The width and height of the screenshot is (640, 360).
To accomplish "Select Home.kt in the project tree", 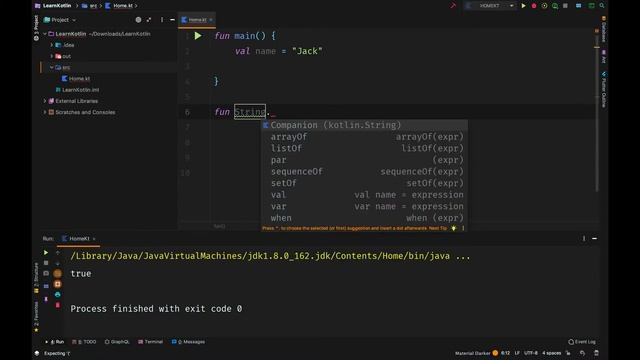I will (x=76, y=78).
